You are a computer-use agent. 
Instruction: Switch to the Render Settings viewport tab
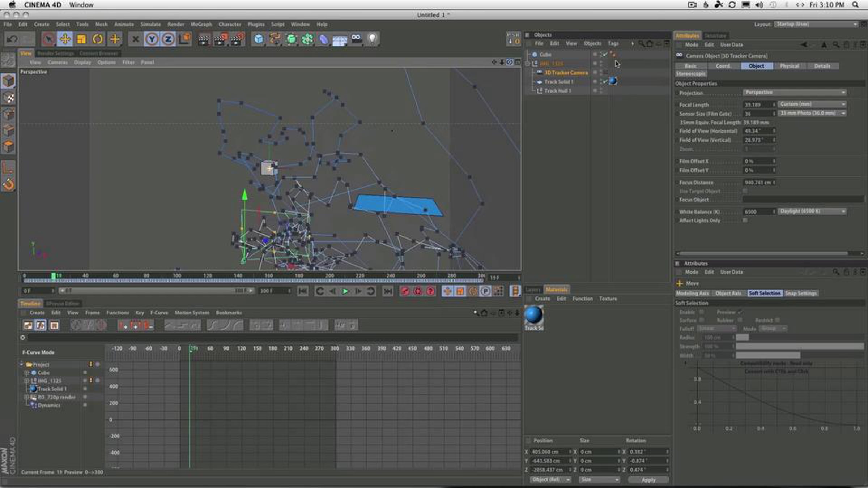point(55,53)
